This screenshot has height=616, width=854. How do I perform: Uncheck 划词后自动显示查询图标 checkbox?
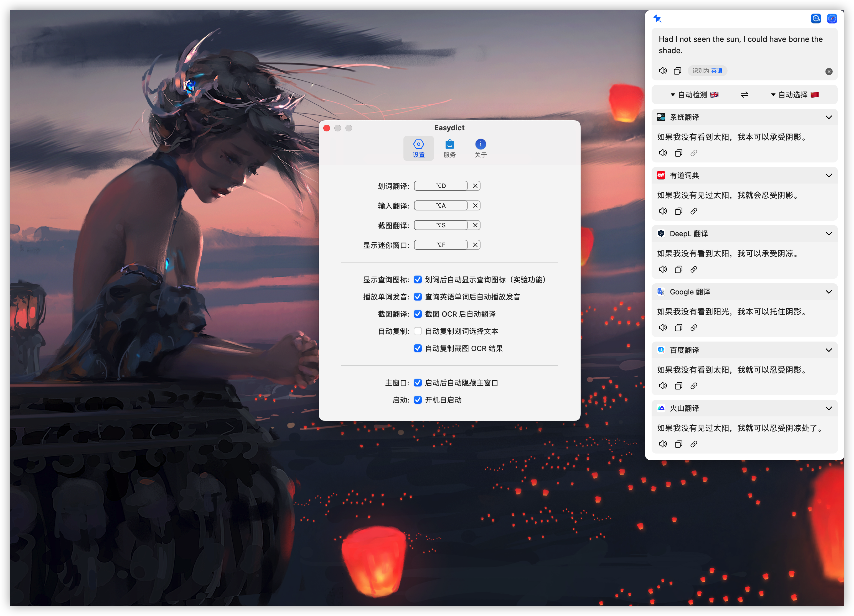coord(418,280)
